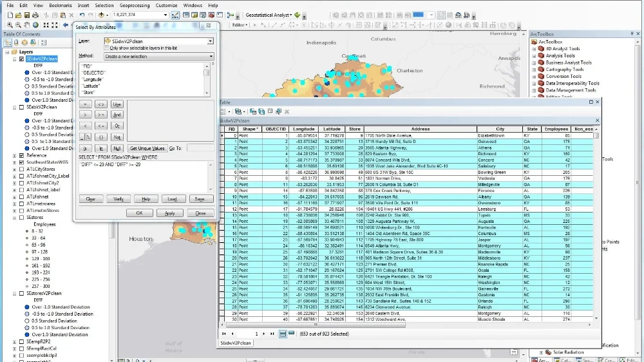Click the Over -1.0 Standard Deviation symbol under SEstoresV2Pclean
This screenshot has height=362, width=644.
click(x=27, y=307)
